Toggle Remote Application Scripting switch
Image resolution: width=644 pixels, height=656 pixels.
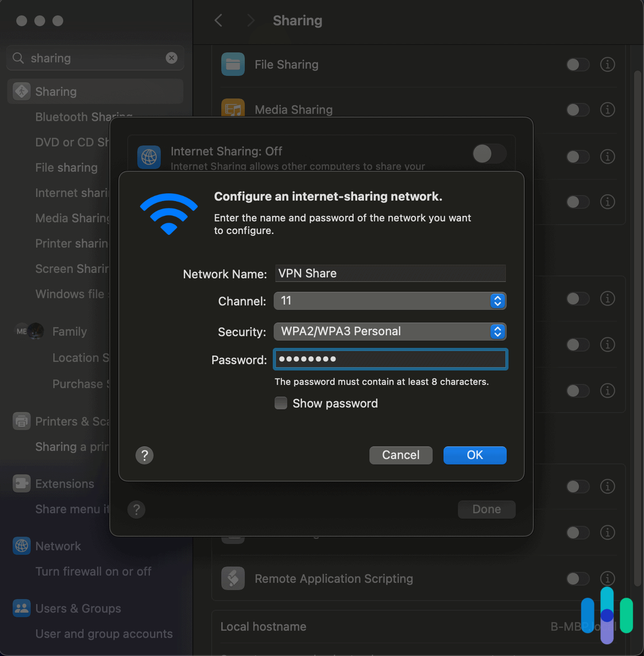pos(578,579)
